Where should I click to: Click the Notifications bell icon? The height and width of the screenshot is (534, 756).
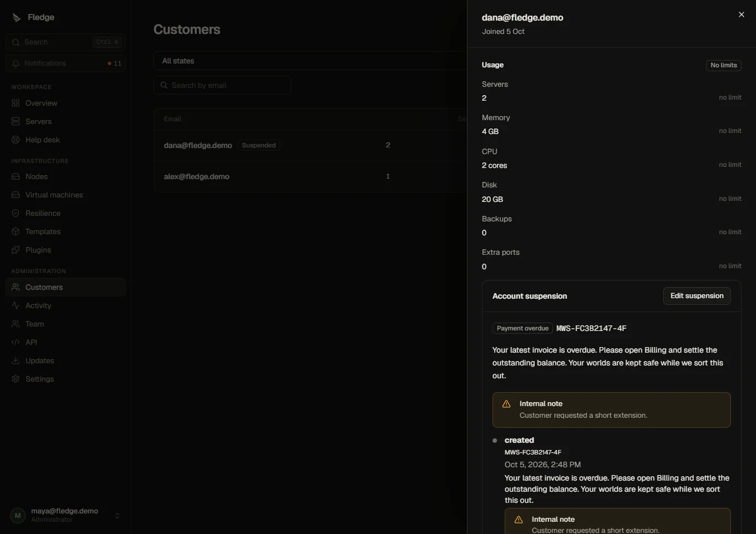tap(16, 63)
